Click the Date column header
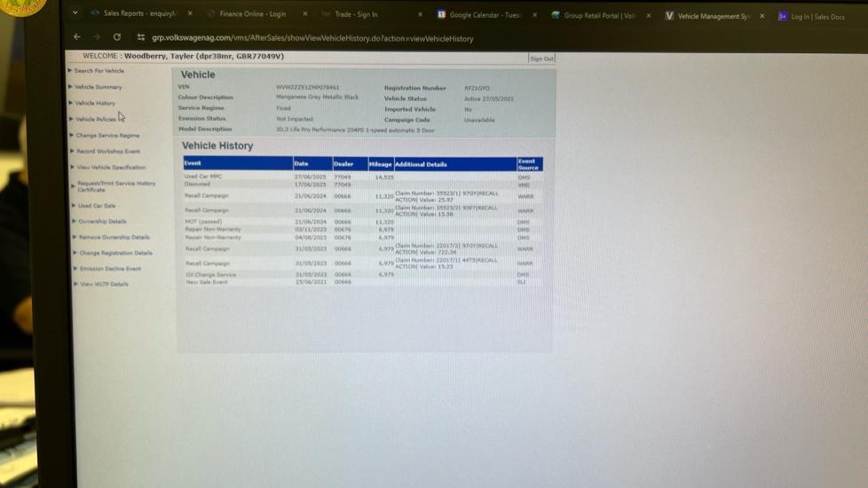The width and height of the screenshot is (868, 488). pos(312,164)
